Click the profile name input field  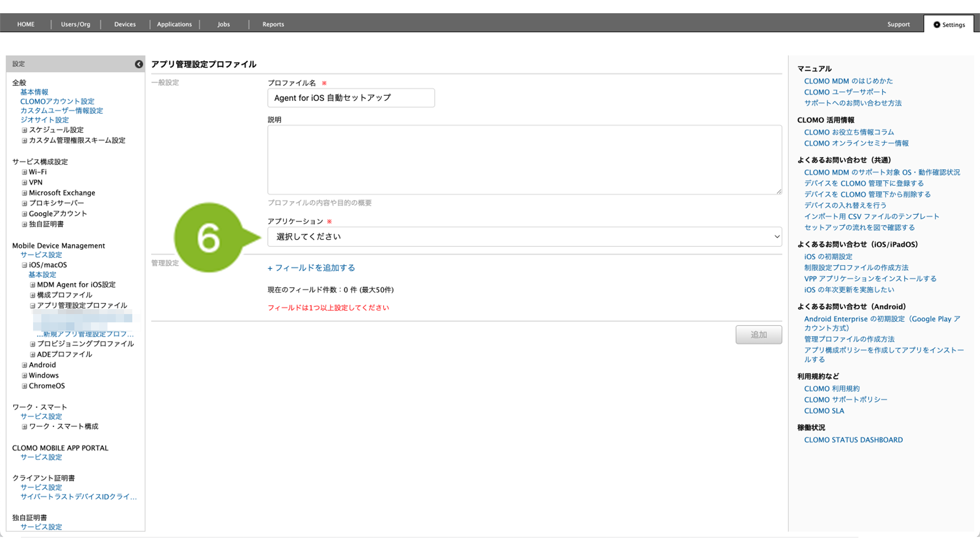click(351, 98)
